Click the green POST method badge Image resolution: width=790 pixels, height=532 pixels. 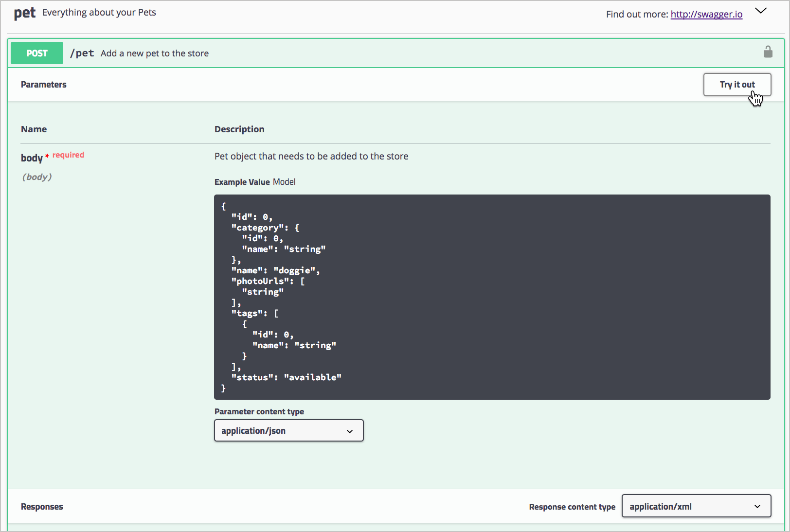pyautogui.click(x=37, y=53)
